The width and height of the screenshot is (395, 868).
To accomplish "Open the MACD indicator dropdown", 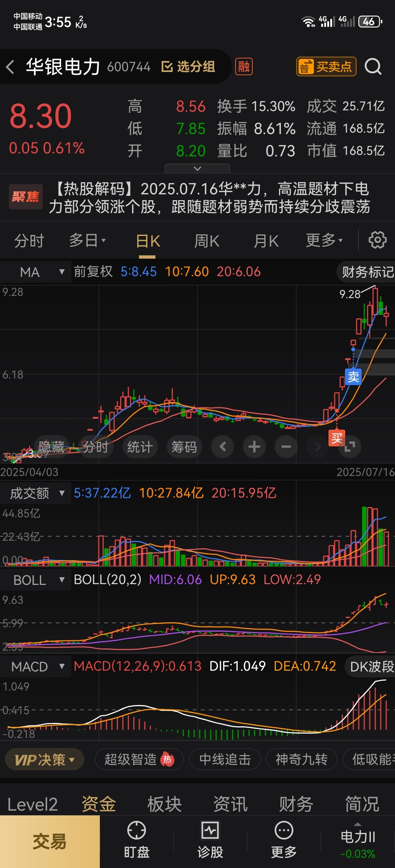I will point(35,667).
